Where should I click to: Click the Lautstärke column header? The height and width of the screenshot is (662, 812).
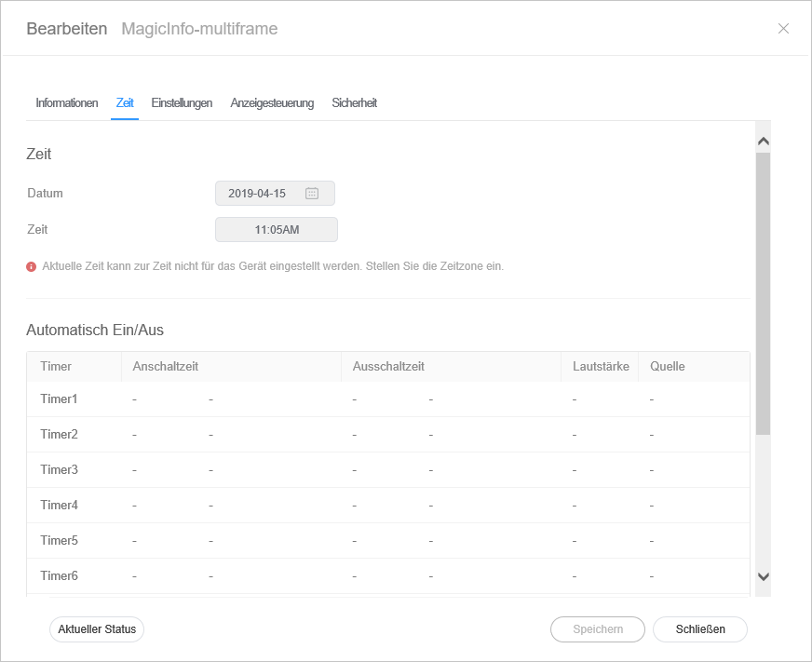tap(601, 367)
